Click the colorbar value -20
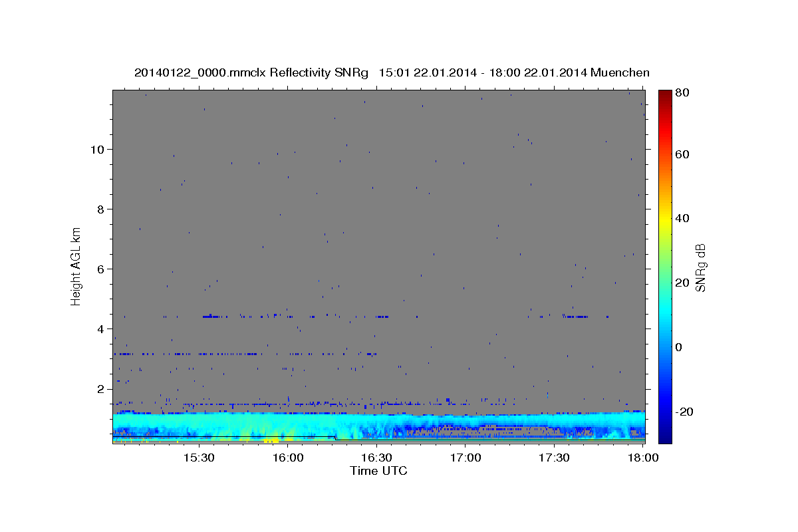 click(684, 412)
